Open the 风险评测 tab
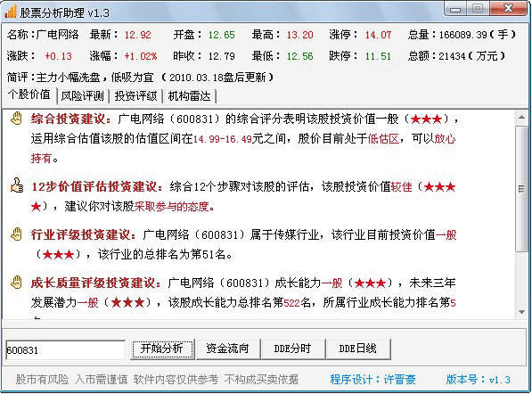Image resolution: width=532 pixels, height=394 pixels. (83, 96)
